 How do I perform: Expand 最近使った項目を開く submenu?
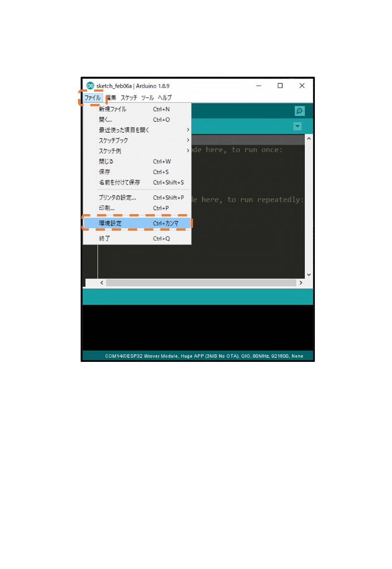click(x=137, y=130)
